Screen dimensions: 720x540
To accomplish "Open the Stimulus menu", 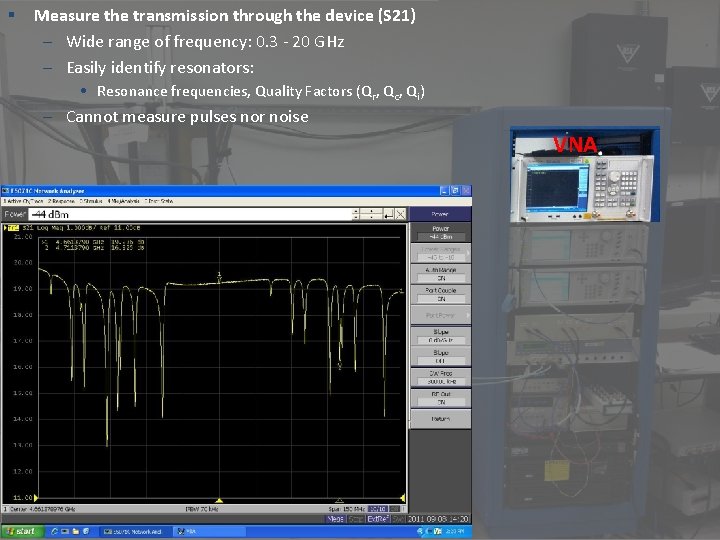I will coord(91,201).
